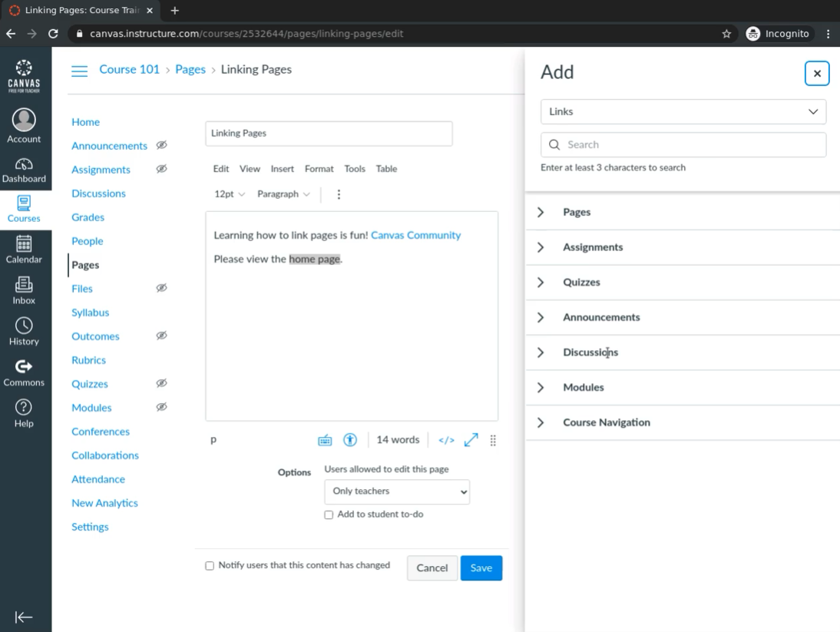Open the Links type dropdown

click(683, 111)
